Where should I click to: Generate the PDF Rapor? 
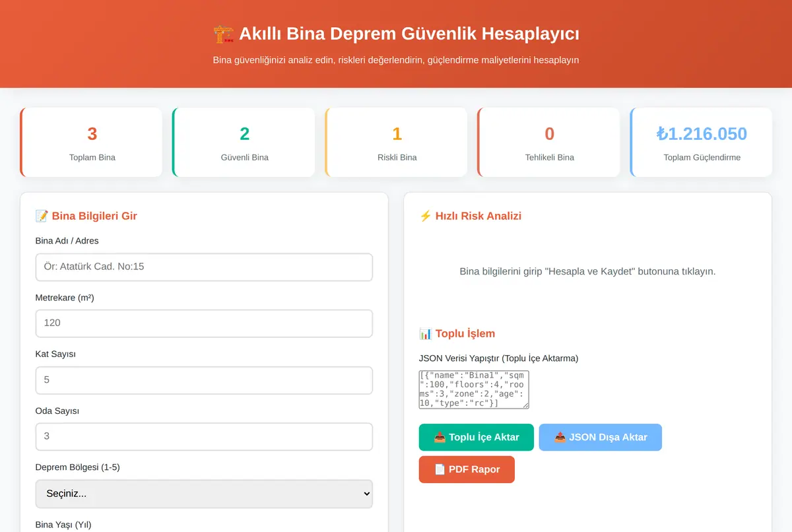coord(467,469)
